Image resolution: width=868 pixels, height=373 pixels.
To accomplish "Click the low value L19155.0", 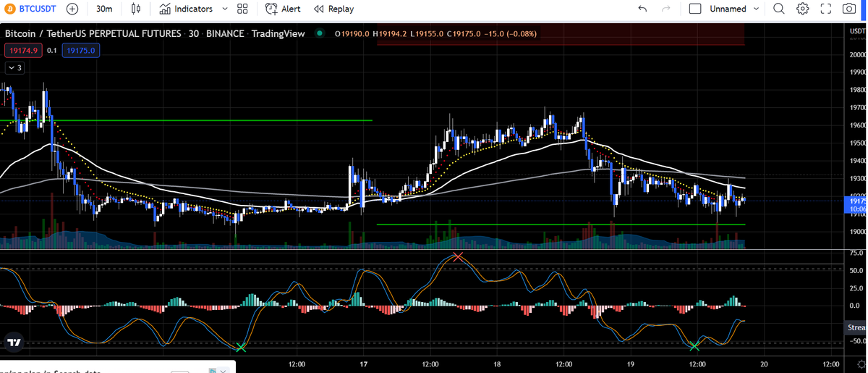I will pyautogui.click(x=427, y=33).
